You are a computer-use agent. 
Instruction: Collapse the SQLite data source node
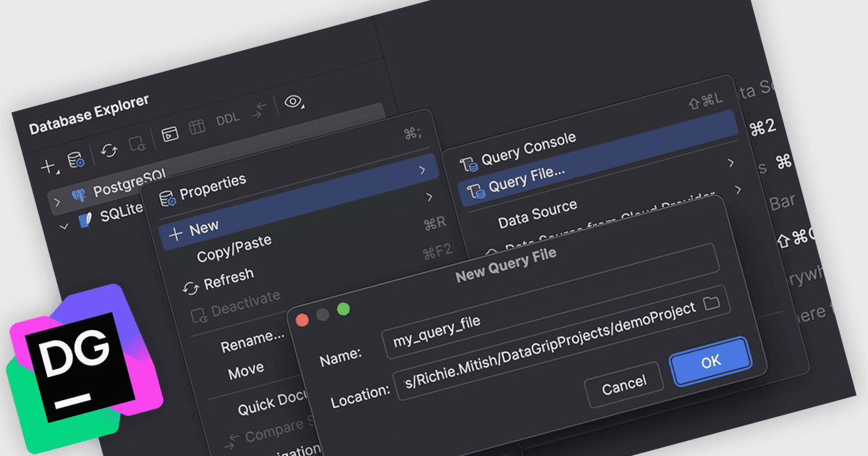pyautogui.click(x=64, y=226)
